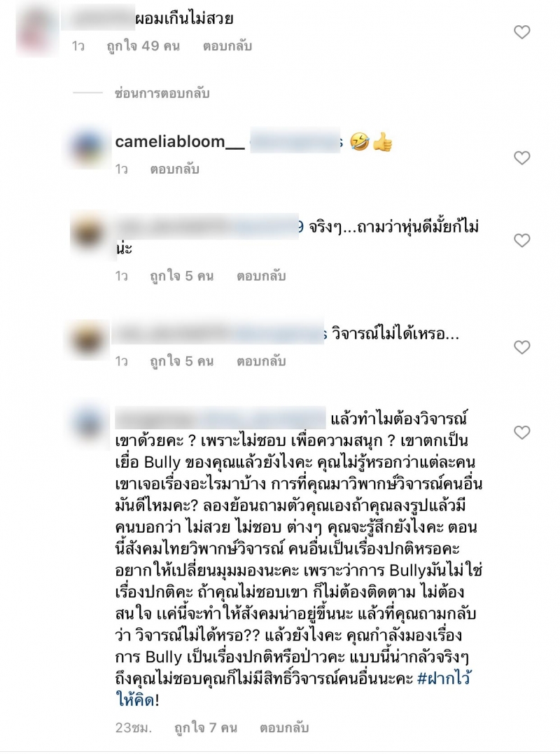
Task: Reply to the long comment posted 23ชม.
Action: click(x=284, y=728)
